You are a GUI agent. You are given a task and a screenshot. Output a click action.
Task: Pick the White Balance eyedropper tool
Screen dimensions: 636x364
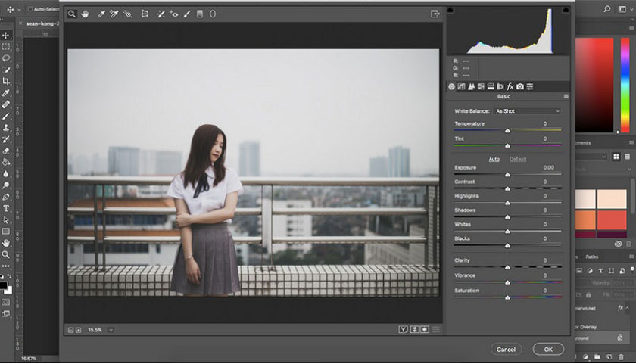(101, 14)
